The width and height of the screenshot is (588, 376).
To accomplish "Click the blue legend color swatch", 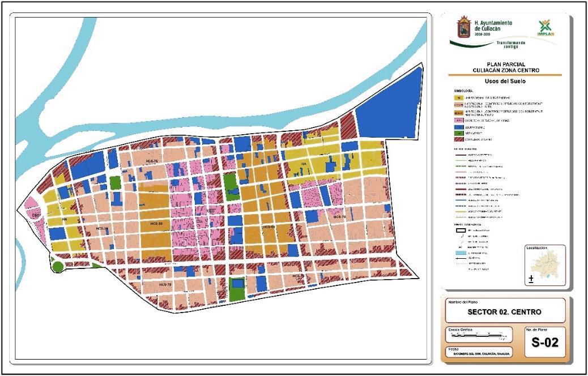I will [459, 126].
